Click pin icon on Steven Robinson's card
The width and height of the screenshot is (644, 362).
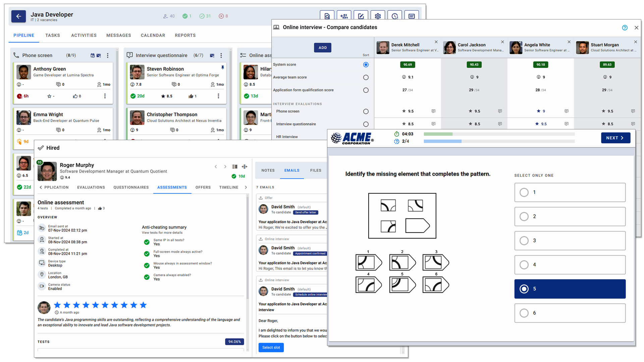pos(222,67)
